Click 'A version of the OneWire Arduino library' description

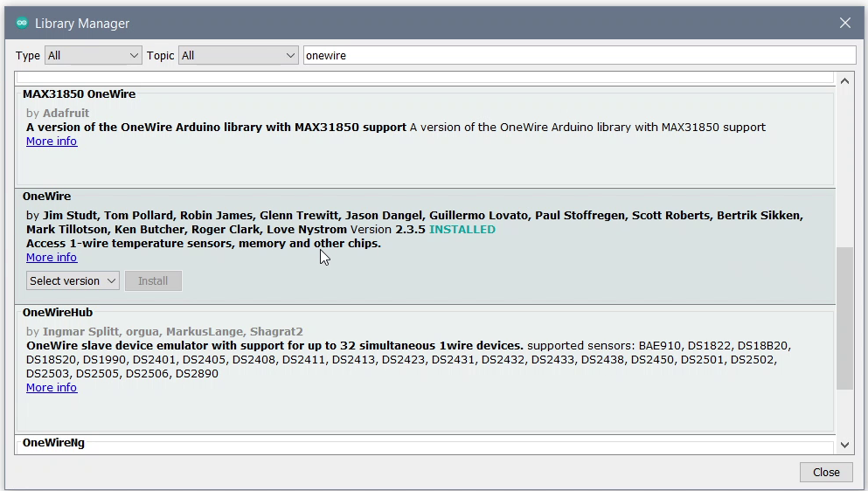pyautogui.click(x=217, y=128)
